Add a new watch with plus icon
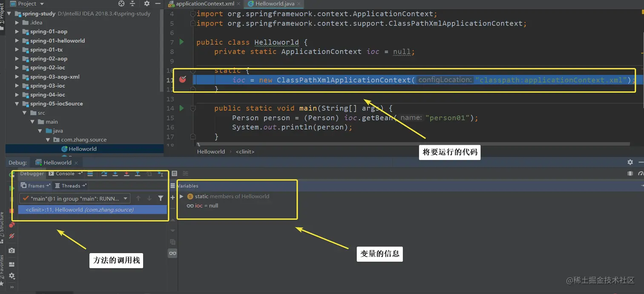The image size is (644, 294). pyautogui.click(x=172, y=197)
